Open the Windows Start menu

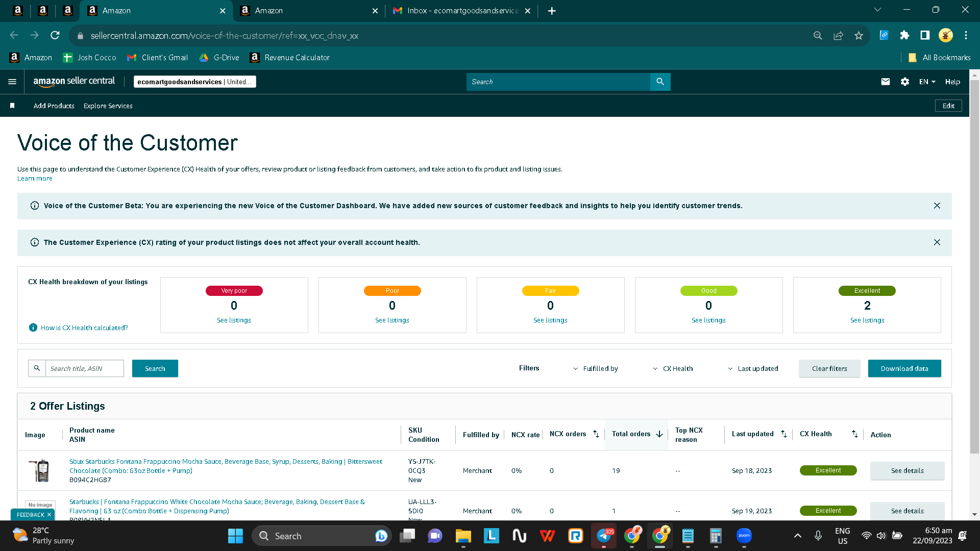pyautogui.click(x=235, y=536)
